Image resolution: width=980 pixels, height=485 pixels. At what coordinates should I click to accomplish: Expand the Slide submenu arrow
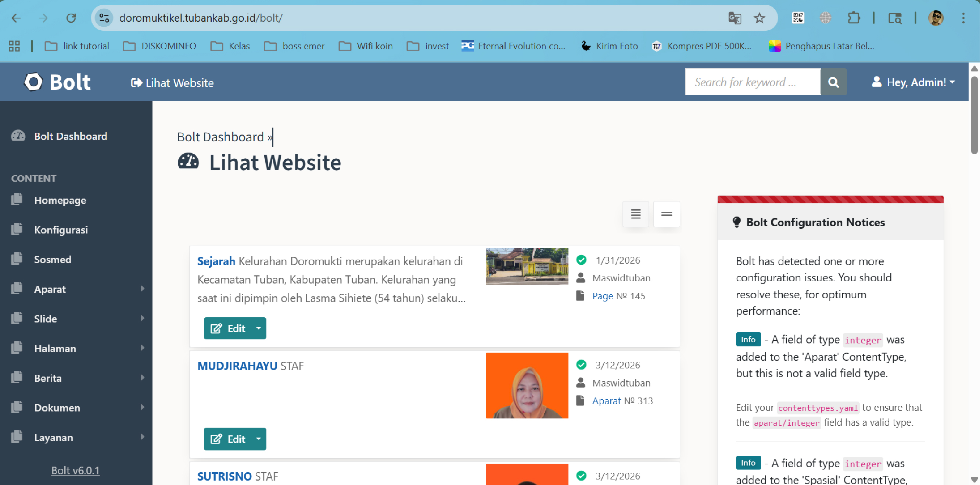pyautogui.click(x=142, y=318)
